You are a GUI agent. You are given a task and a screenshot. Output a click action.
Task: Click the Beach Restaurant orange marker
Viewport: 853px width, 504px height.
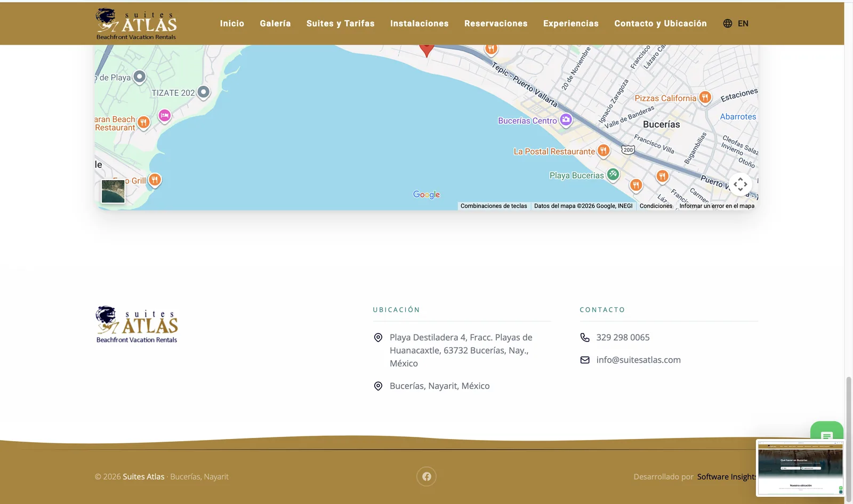(143, 123)
